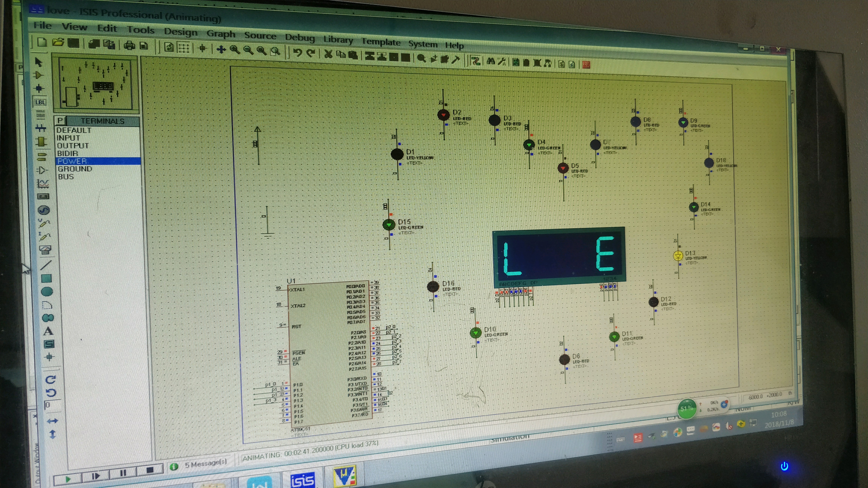Select the 2D box drawing tool

[x=47, y=278]
